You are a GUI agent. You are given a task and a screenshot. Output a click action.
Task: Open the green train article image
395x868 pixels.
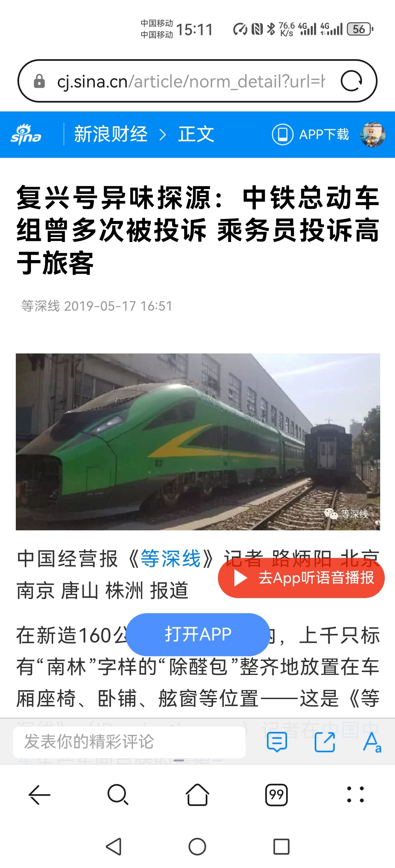pyautogui.click(x=198, y=442)
